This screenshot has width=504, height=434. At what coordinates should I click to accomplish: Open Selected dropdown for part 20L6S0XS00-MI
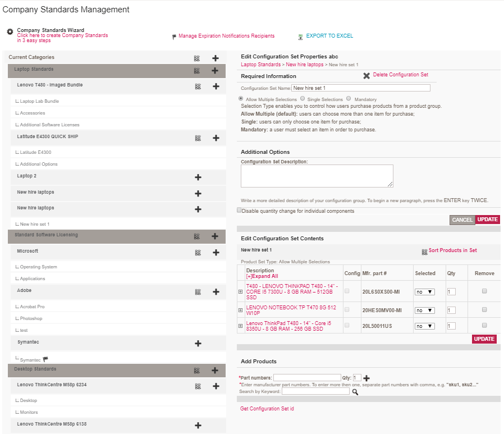(x=424, y=292)
